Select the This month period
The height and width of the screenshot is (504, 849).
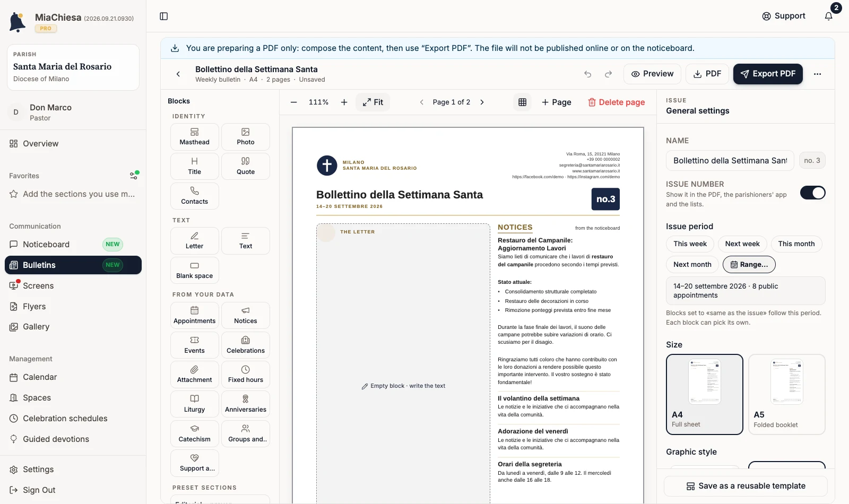click(796, 244)
